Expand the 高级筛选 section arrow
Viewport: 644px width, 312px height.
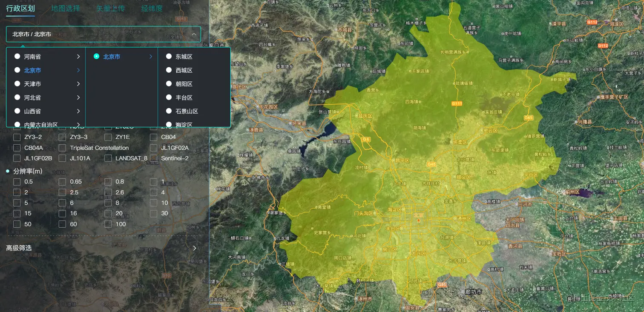pos(195,248)
